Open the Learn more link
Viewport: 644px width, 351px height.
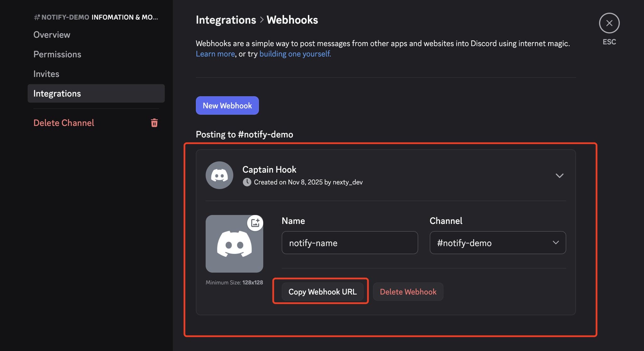click(x=215, y=54)
